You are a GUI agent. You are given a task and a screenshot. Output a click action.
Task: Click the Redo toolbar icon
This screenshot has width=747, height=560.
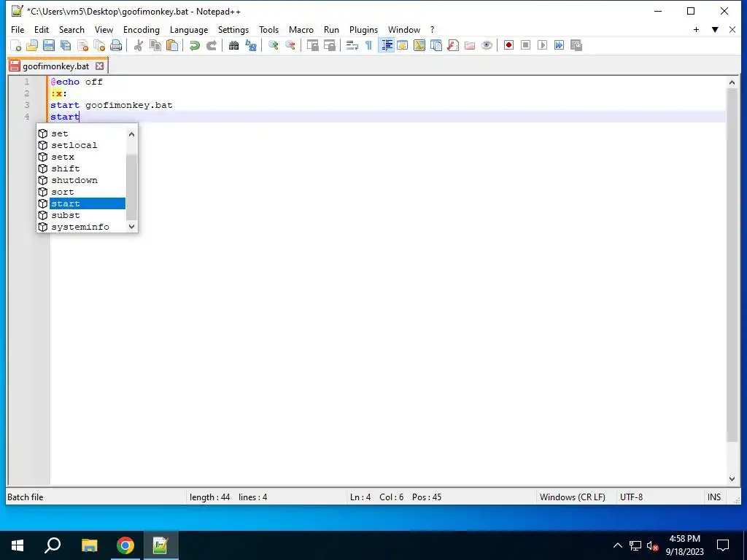(x=211, y=45)
